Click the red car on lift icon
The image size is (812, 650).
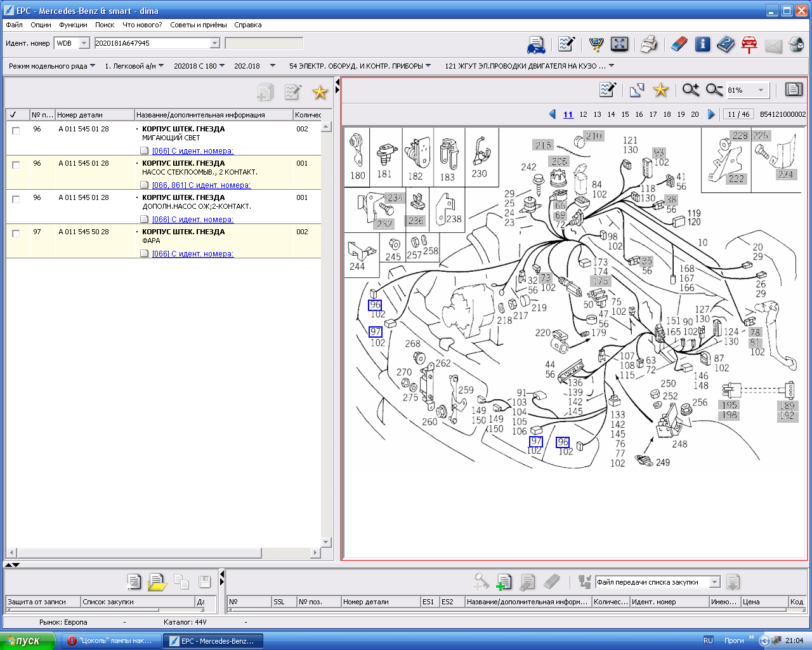click(749, 44)
